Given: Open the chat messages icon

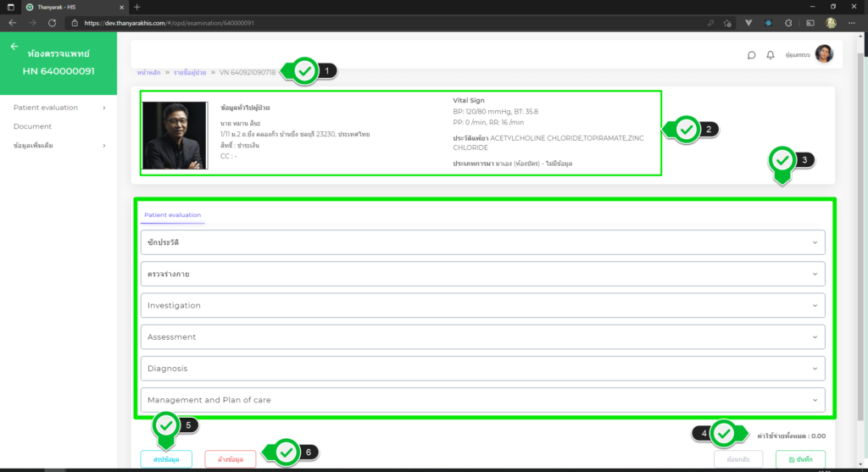Looking at the screenshot, I should click(751, 55).
